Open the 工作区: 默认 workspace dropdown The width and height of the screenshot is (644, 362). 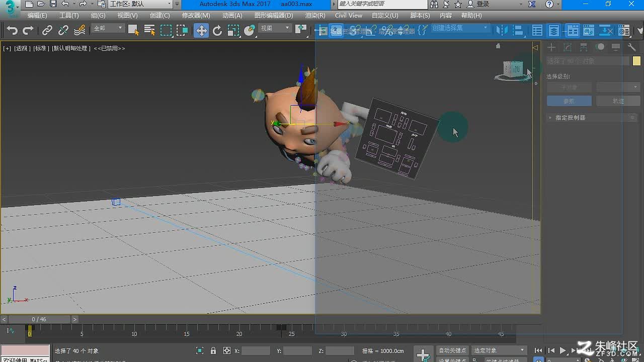140,4
